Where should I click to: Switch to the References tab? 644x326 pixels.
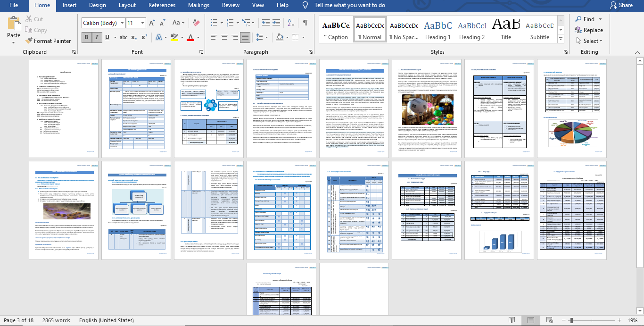tap(162, 5)
